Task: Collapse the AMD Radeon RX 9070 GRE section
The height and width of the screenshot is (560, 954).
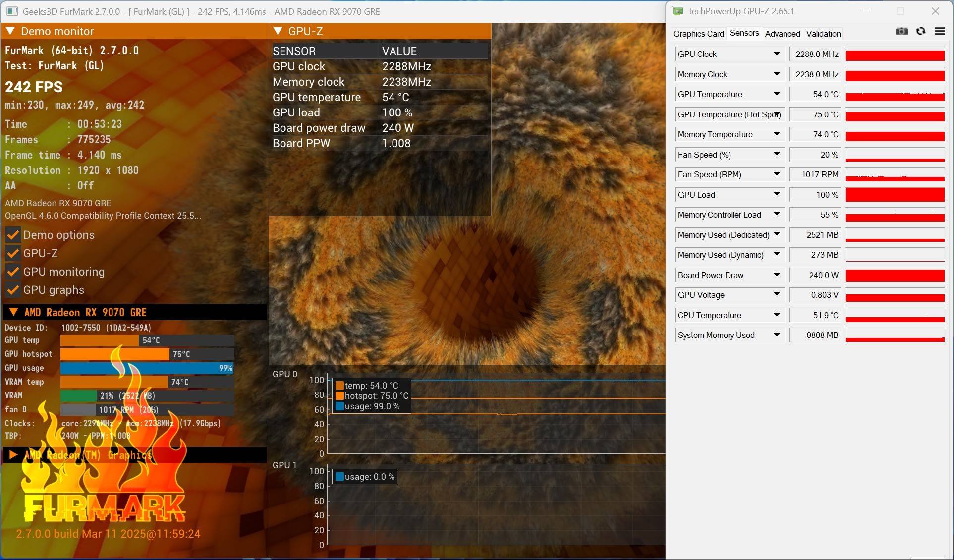Action: pyautogui.click(x=13, y=312)
